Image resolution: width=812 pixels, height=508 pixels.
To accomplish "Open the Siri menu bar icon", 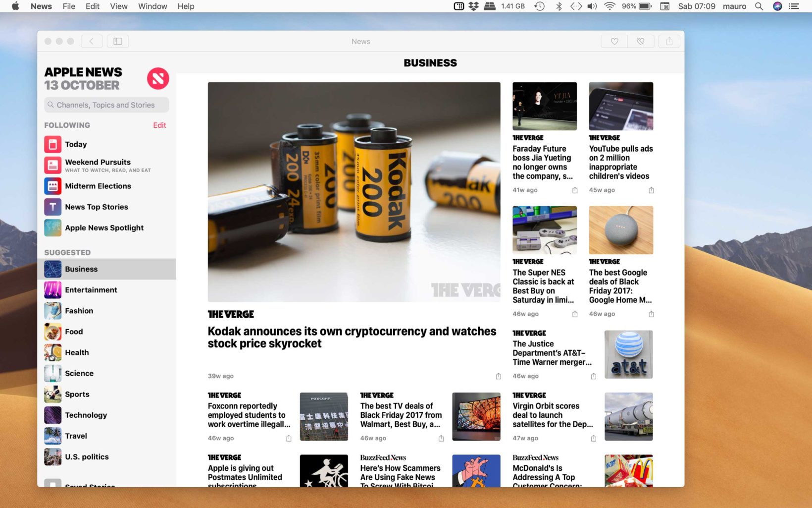I will coord(777,6).
